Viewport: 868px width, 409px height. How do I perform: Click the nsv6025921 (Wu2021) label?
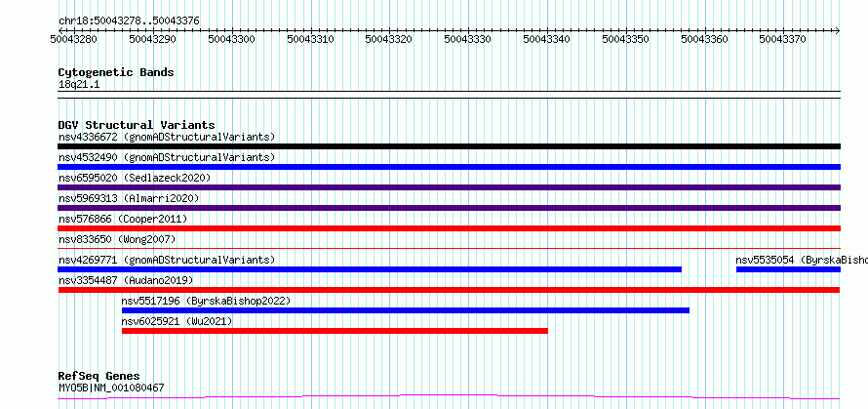pos(178,321)
